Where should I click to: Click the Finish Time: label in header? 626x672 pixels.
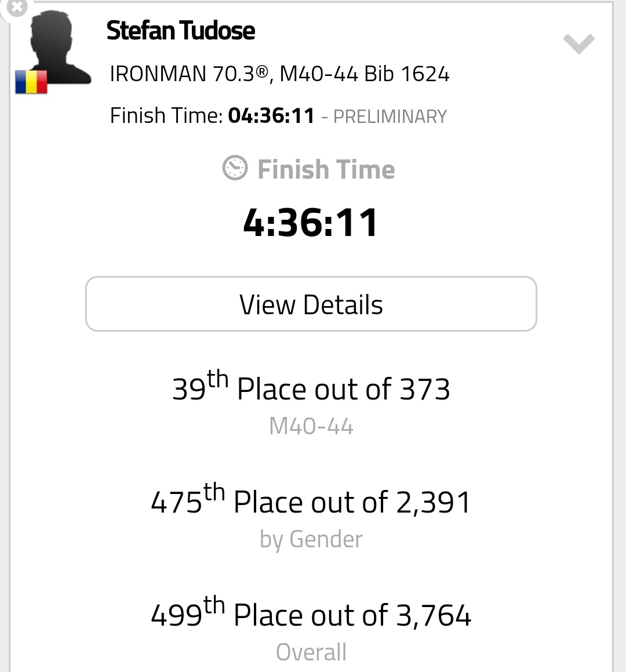(x=166, y=116)
